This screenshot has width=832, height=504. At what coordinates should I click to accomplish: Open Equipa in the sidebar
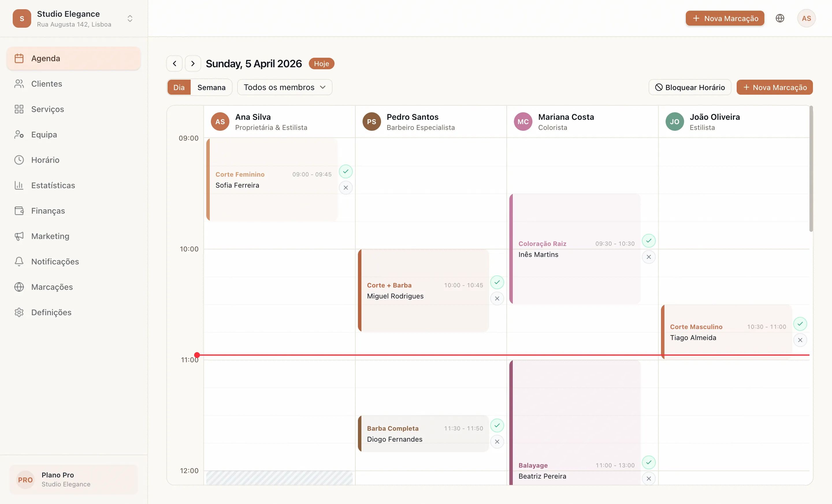point(74,135)
